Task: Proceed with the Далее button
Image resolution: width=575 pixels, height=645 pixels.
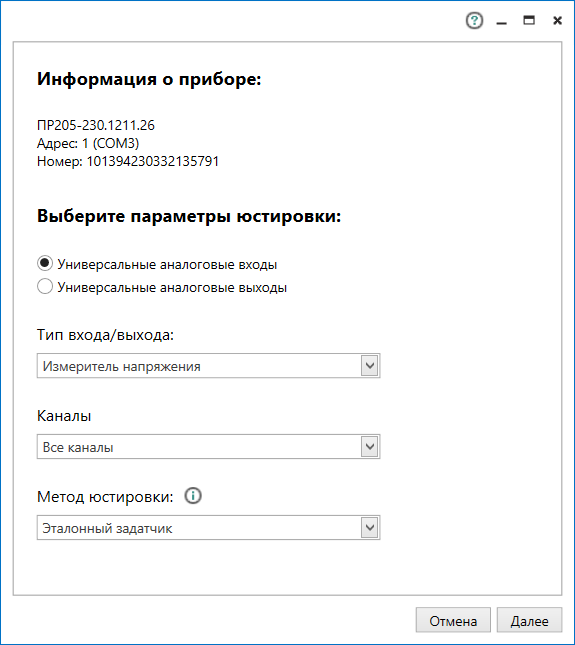Action: point(529,620)
